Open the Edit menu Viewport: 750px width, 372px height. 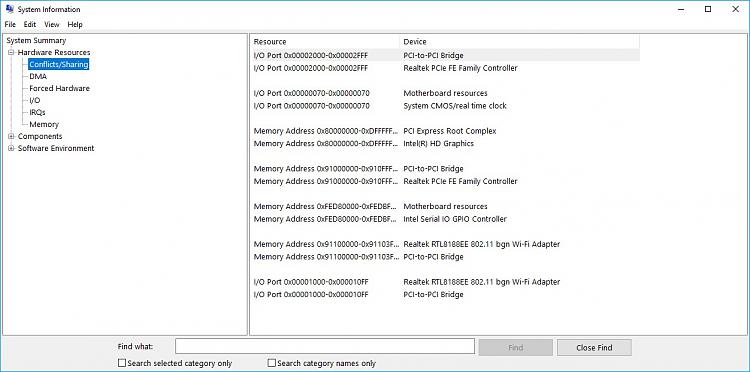[30, 24]
